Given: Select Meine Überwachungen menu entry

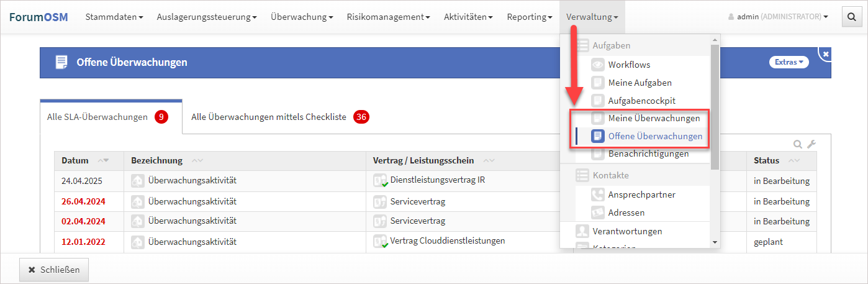Looking at the screenshot, I should pos(654,118).
